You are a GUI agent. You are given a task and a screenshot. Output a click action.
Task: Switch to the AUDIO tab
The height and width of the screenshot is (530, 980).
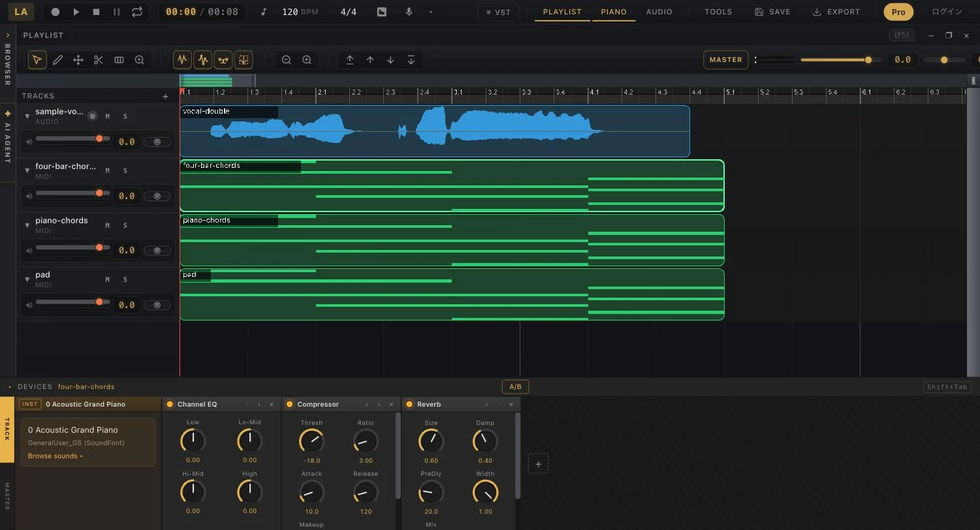tap(659, 12)
